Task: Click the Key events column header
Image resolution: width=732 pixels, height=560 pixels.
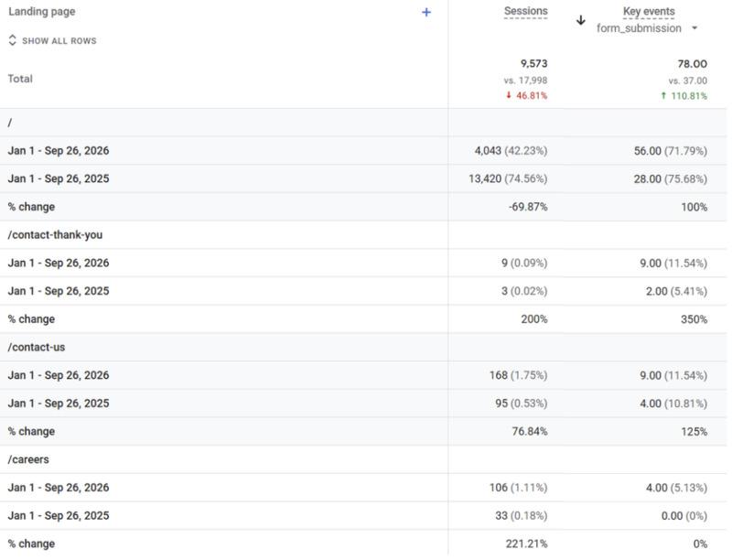Action: pos(649,11)
